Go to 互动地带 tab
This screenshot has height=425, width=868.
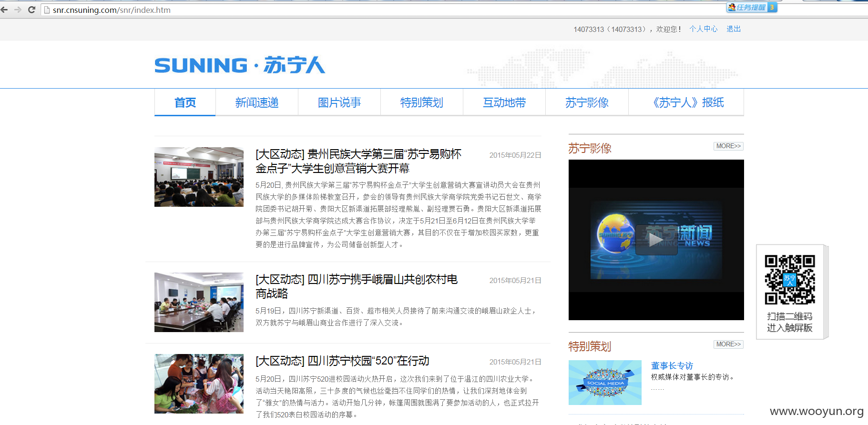tap(504, 102)
